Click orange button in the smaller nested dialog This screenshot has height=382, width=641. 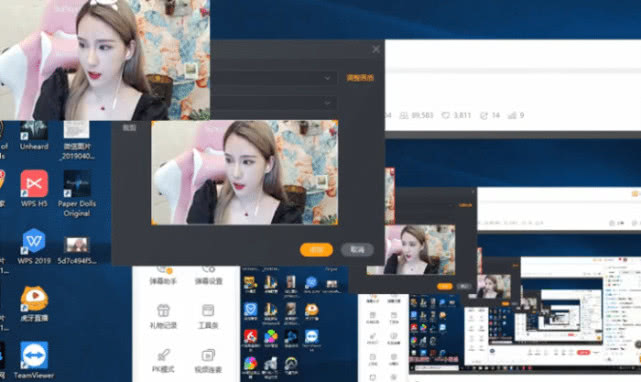pyautogui.click(x=445, y=286)
